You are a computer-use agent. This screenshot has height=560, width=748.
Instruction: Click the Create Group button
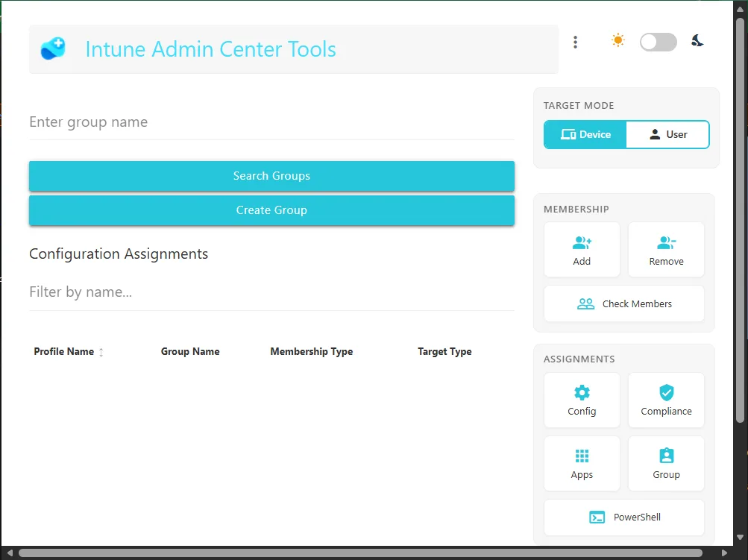tap(271, 210)
